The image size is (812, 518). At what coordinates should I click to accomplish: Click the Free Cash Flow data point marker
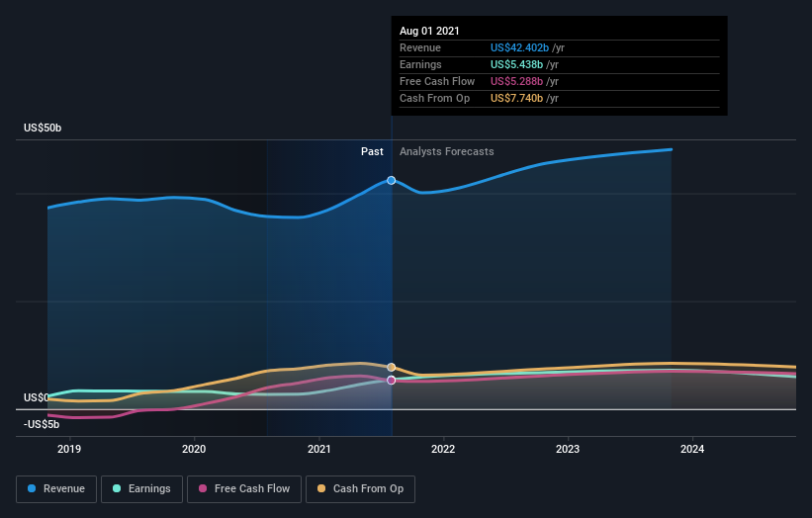pyautogui.click(x=392, y=380)
